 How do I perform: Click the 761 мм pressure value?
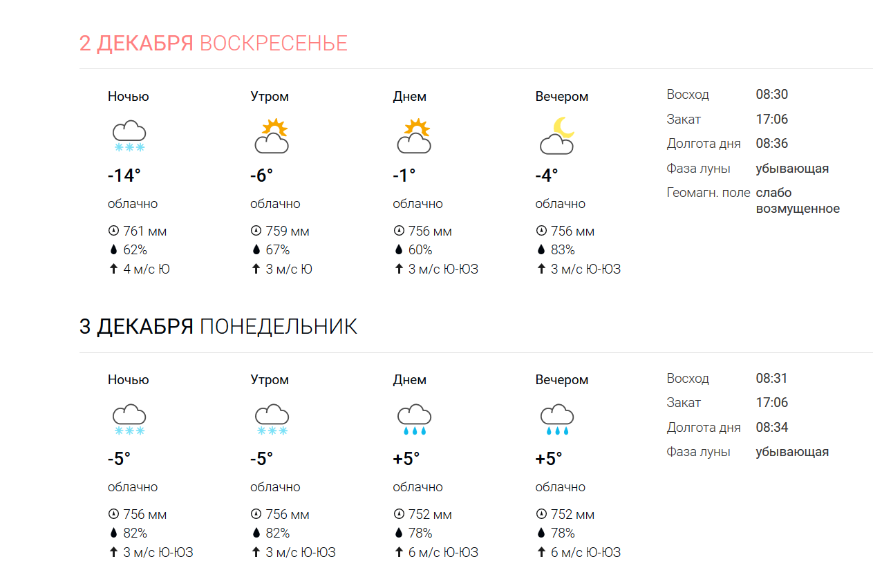click(x=145, y=231)
